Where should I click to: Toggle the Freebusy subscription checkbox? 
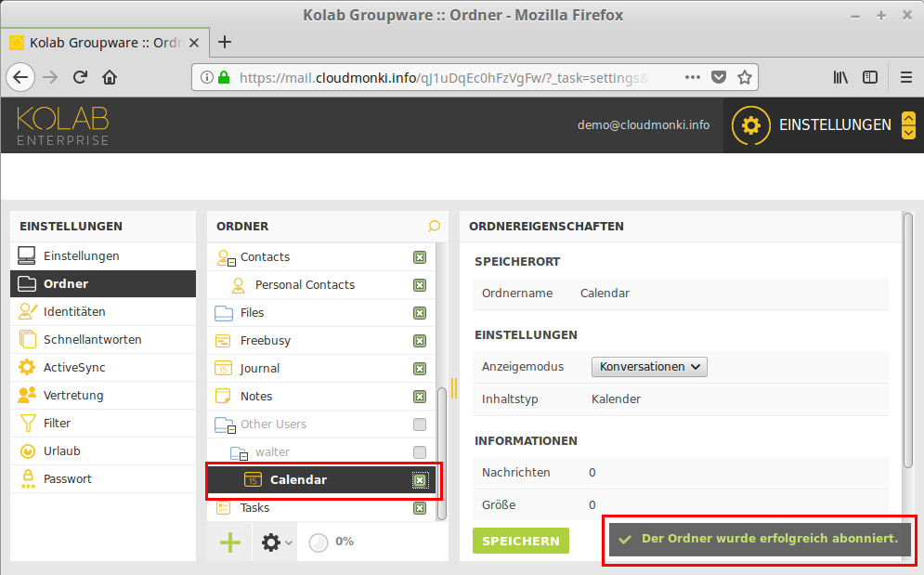click(420, 341)
